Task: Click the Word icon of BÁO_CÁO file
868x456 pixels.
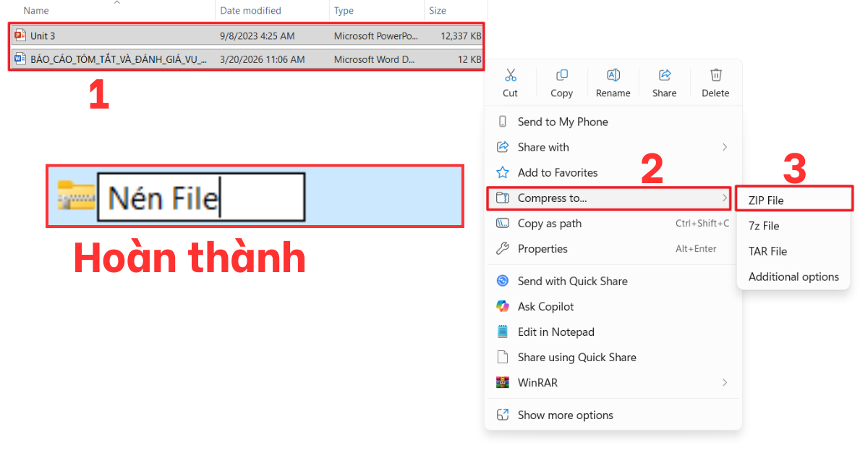Action: pyautogui.click(x=20, y=59)
